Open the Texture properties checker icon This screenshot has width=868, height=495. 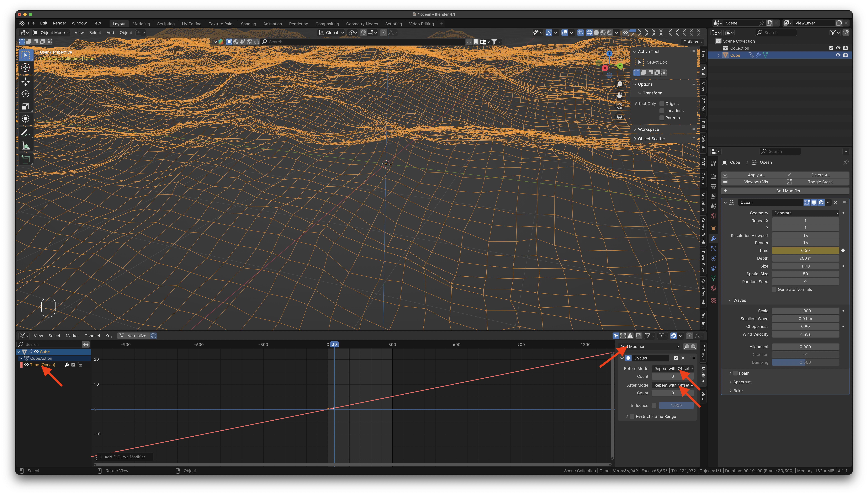(713, 301)
